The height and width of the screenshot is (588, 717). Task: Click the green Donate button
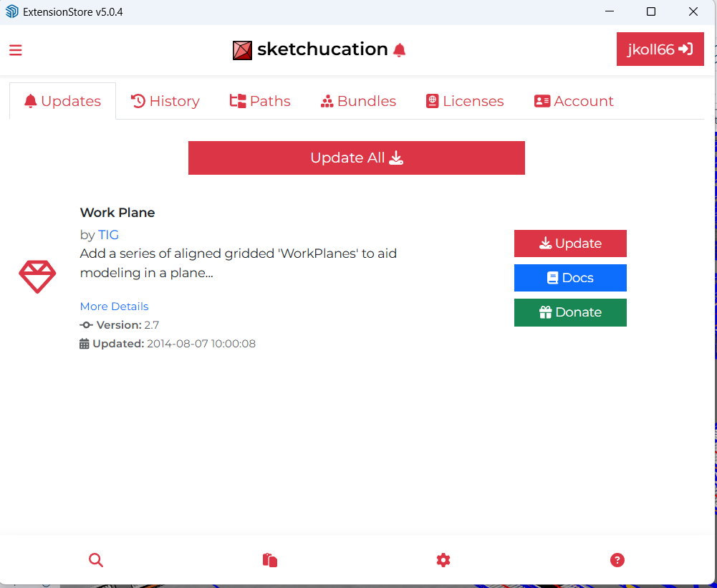[570, 312]
